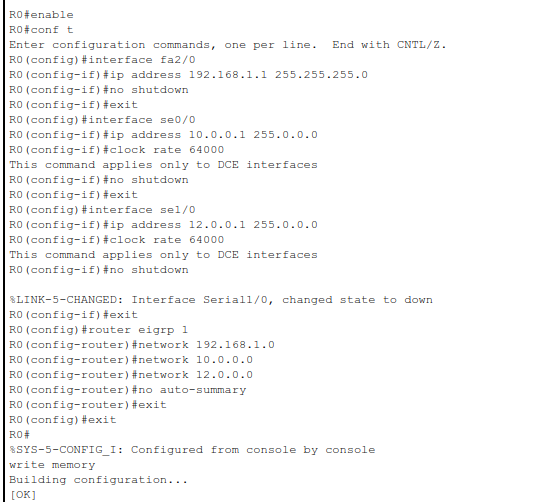Click the %LINK-5-CHANGED Serial1/0 message
Viewport: 559px width, 502px height.
click(221, 300)
